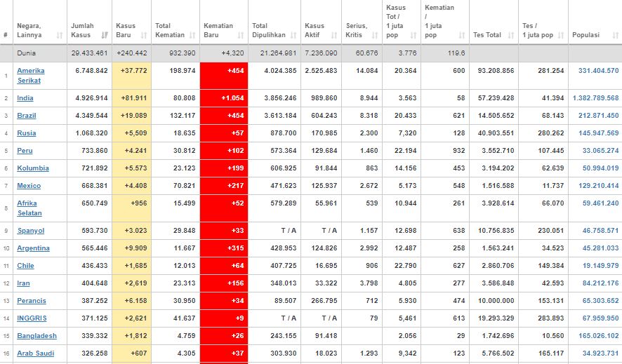Visit the Iran country page
Screen dimensions: 622x364
[23, 283]
